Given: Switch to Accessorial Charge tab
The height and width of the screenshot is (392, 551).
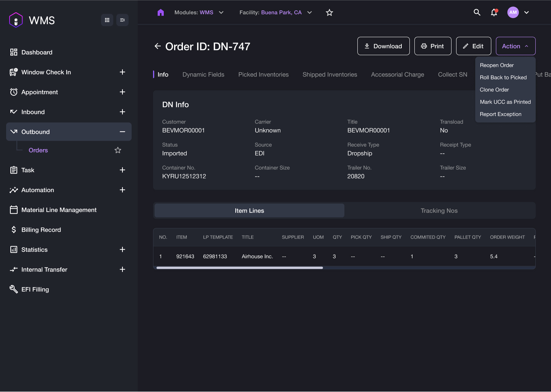Looking at the screenshot, I should (398, 75).
